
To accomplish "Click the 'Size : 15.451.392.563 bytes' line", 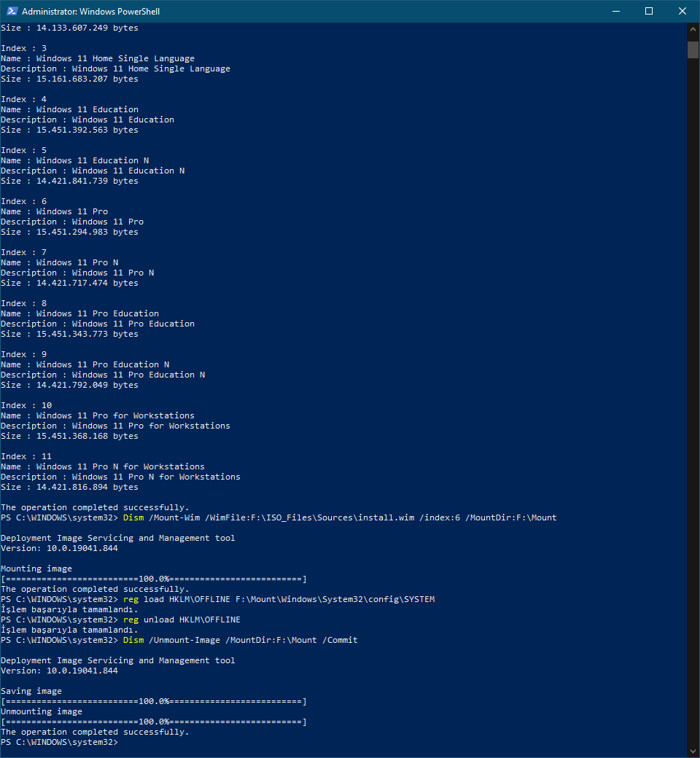I will pos(70,130).
